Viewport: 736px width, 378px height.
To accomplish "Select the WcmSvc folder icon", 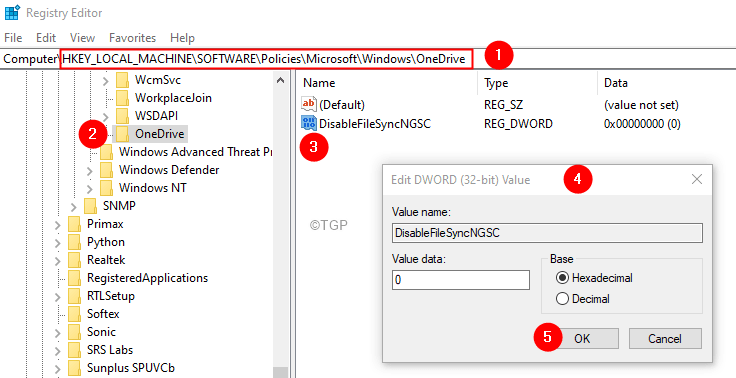I will tap(123, 80).
